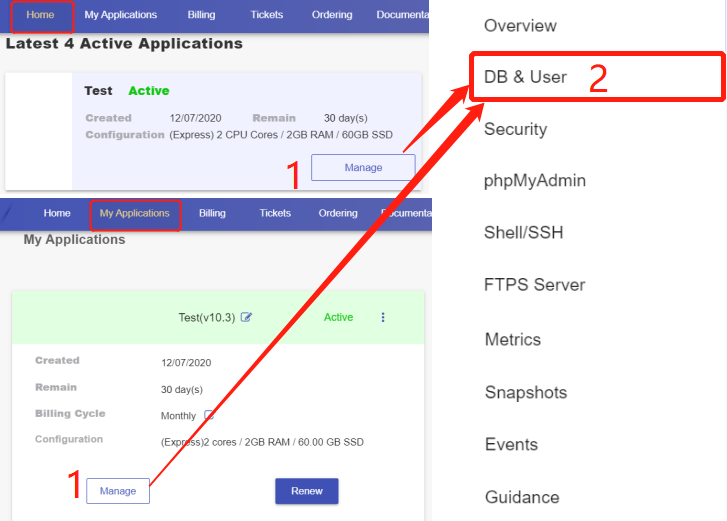Select Overview in the side menu
727x521 pixels.
[520, 26]
